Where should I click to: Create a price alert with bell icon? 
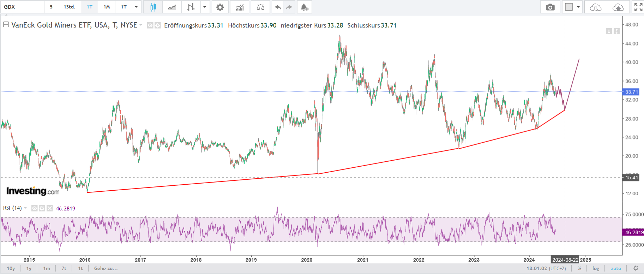click(x=304, y=7)
